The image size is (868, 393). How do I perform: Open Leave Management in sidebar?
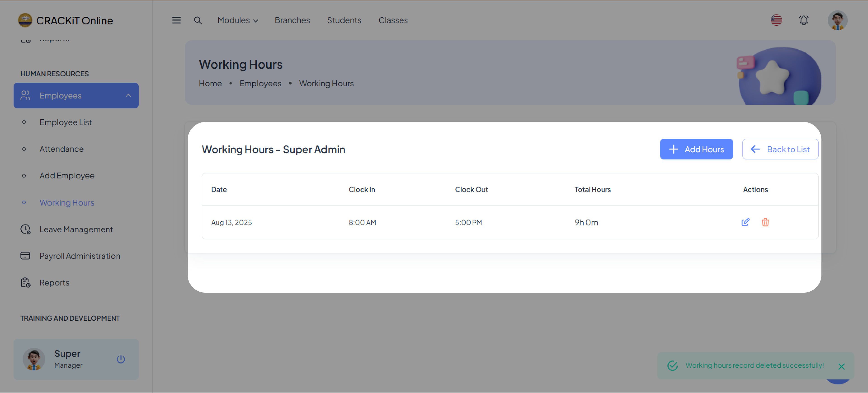tap(76, 229)
